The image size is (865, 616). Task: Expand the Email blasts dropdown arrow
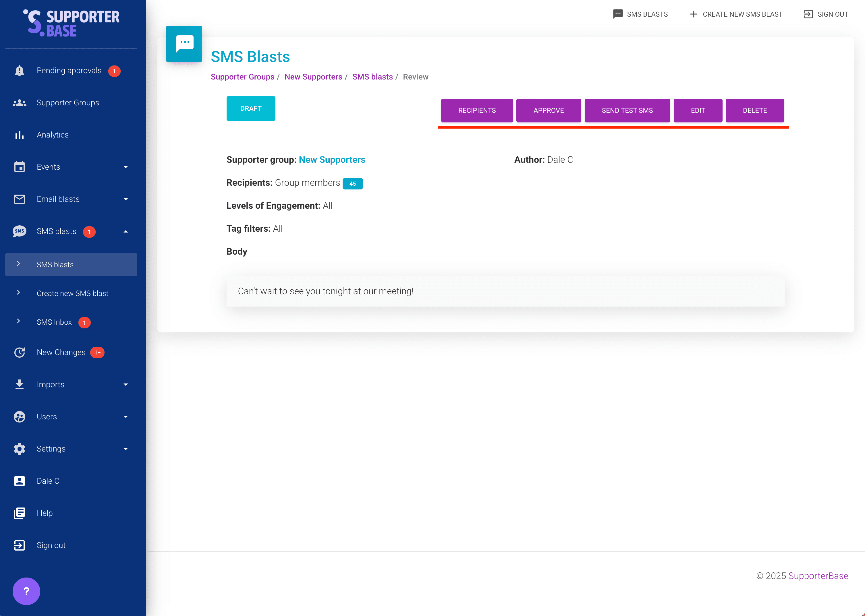125,199
